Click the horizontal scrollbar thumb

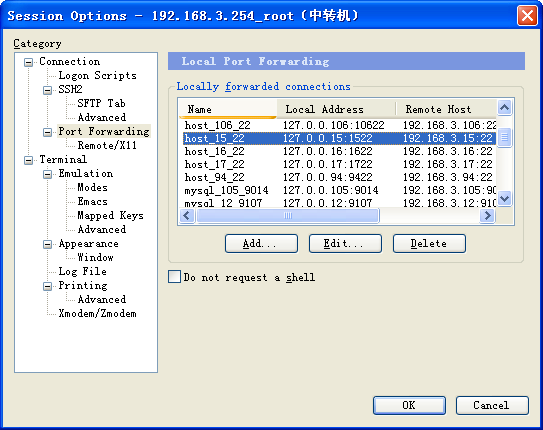tap(288, 216)
